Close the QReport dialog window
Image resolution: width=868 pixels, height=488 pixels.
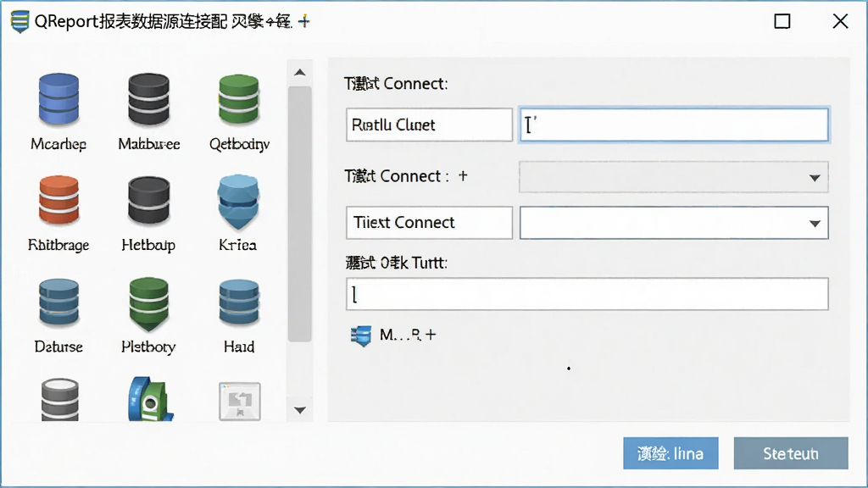[x=840, y=21]
